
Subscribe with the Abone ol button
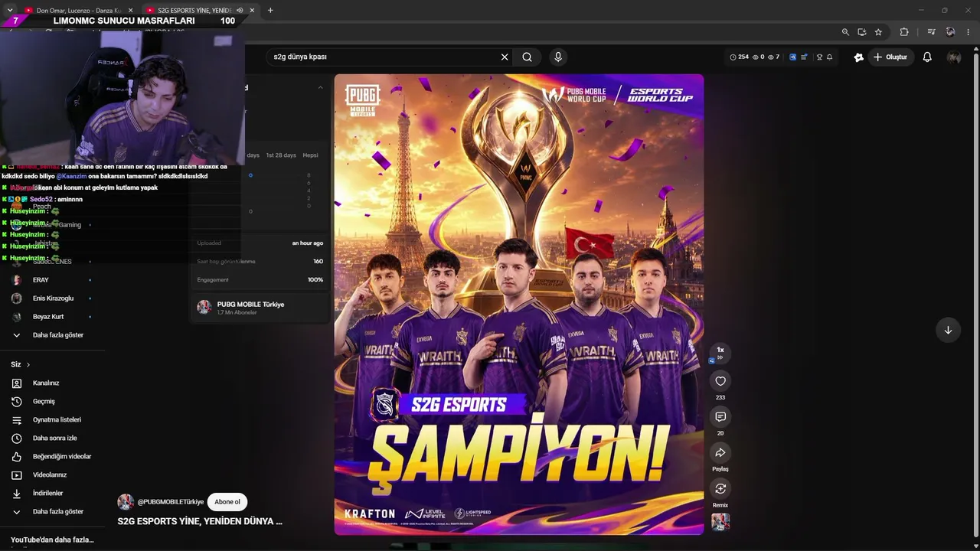[227, 502]
